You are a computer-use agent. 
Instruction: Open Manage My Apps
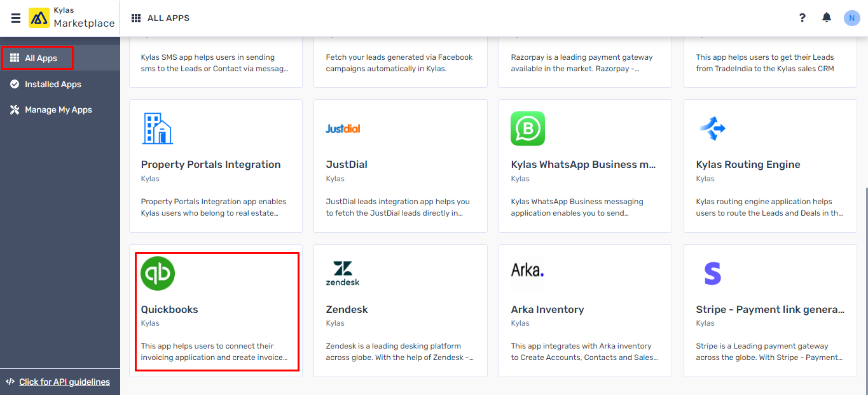tap(60, 109)
